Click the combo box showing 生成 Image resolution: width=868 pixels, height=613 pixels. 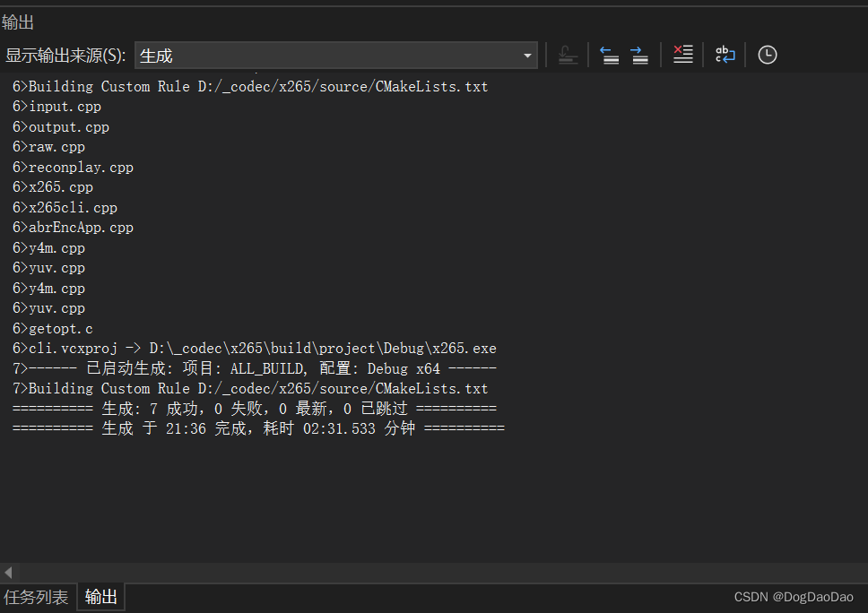click(332, 55)
